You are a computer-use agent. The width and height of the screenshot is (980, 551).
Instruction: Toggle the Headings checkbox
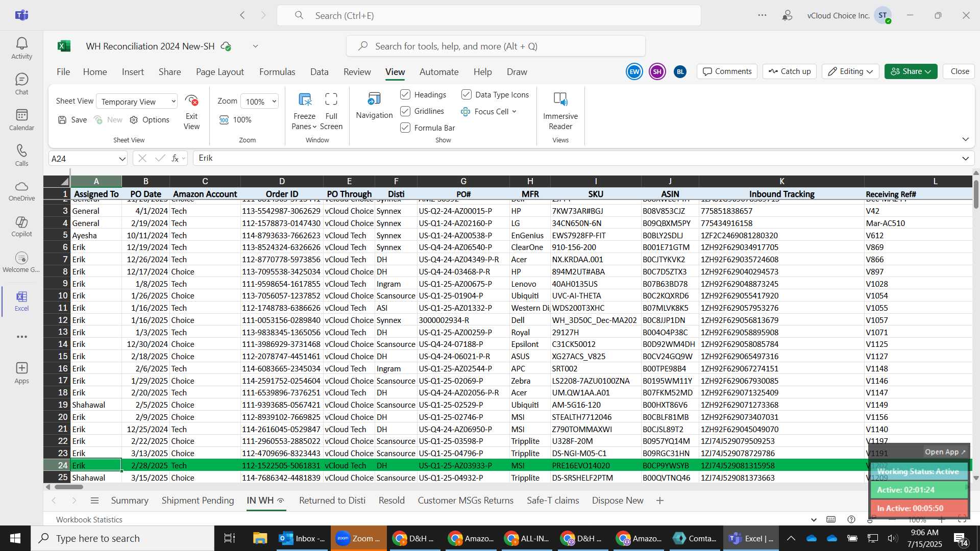[x=405, y=94]
